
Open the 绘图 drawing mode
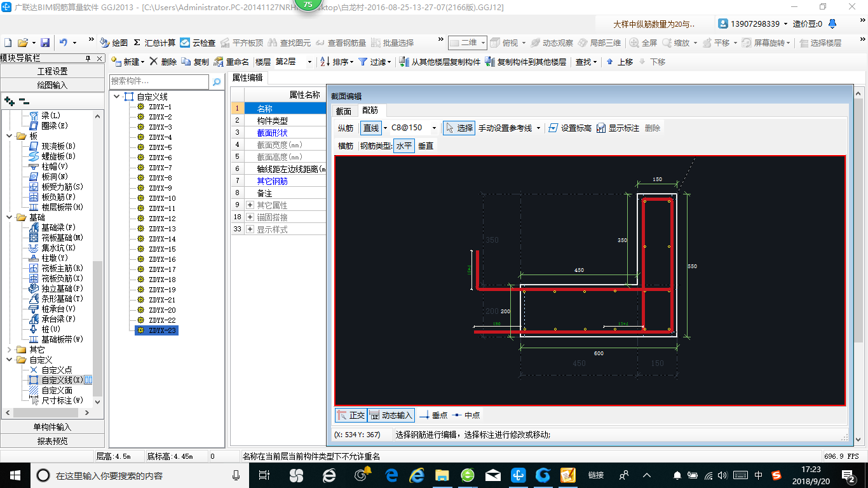[x=114, y=43]
